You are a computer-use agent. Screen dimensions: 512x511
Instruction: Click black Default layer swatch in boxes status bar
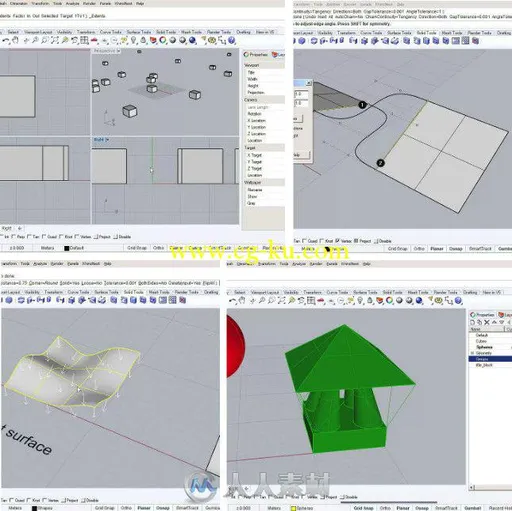click(x=67, y=248)
